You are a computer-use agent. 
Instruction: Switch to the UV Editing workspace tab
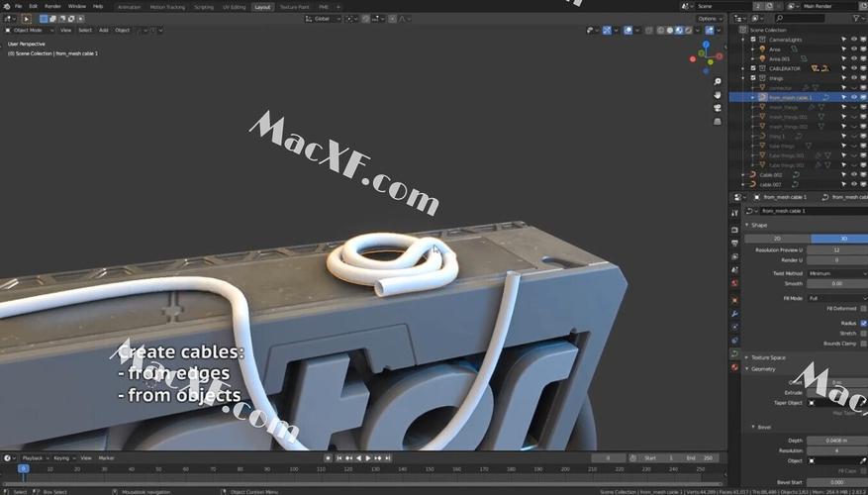(x=234, y=7)
